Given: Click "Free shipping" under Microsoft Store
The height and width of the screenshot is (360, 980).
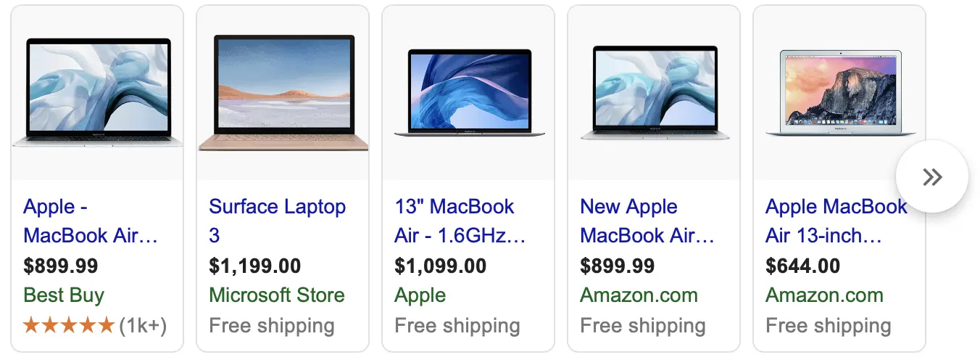Looking at the screenshot, I should click(x=272, y=326).
